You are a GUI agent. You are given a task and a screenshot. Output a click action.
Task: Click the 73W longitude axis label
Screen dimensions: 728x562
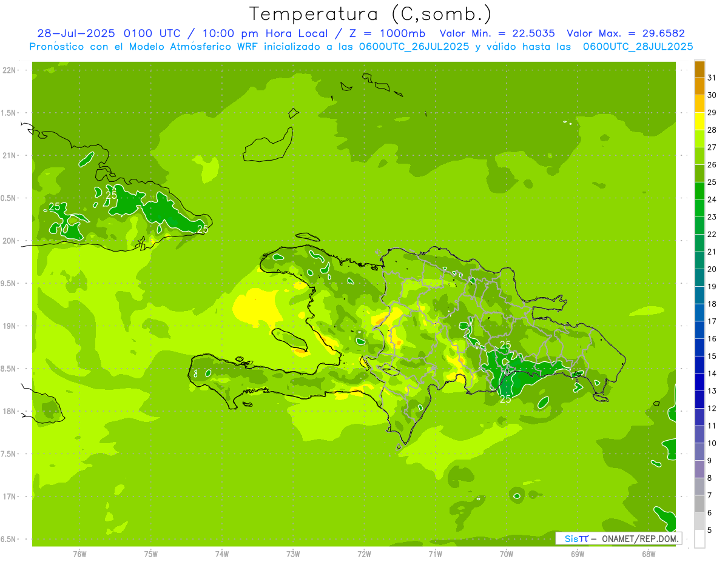pos(293,554)
